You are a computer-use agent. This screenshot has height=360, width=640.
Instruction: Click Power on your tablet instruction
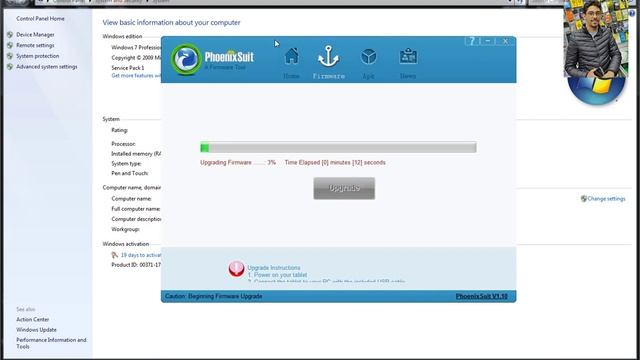pyautogui.click(x=278, y=275)
